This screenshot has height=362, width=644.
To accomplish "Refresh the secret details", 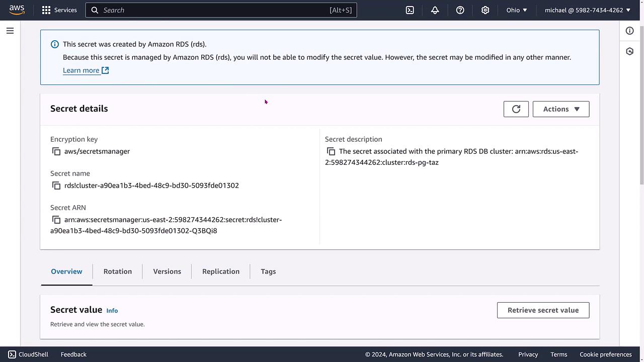I will (516, 109).
